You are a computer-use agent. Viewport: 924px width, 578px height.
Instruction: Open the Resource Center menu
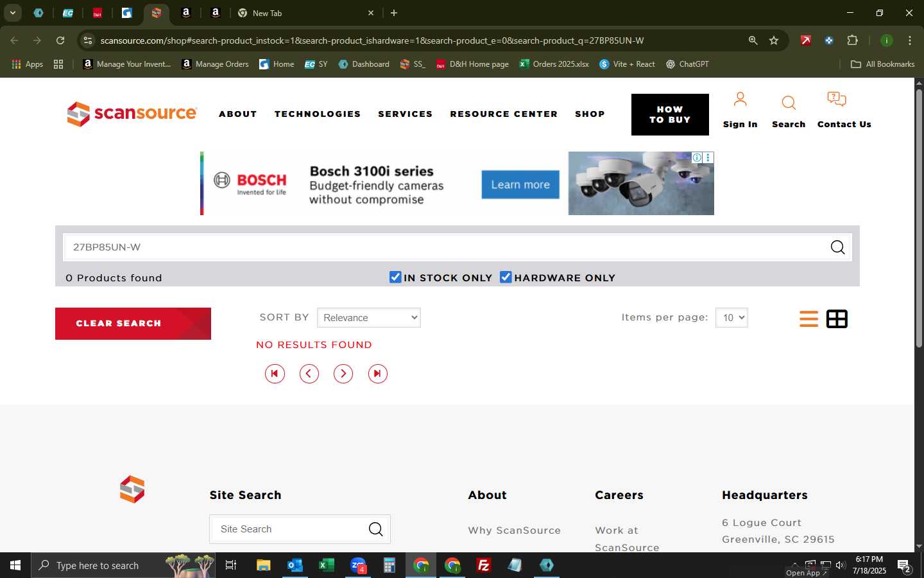pyautogui.click(x=504, y=114)
